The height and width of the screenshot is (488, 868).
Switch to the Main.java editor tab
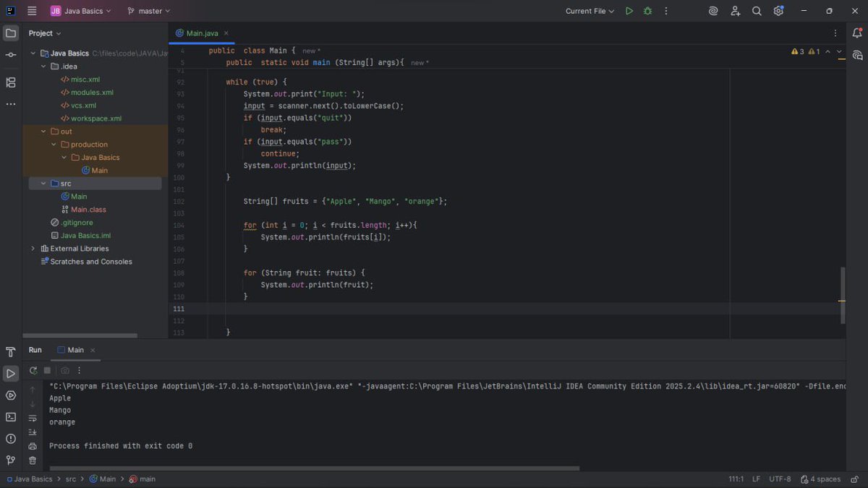pyautogui.click(x=202, y=33)
